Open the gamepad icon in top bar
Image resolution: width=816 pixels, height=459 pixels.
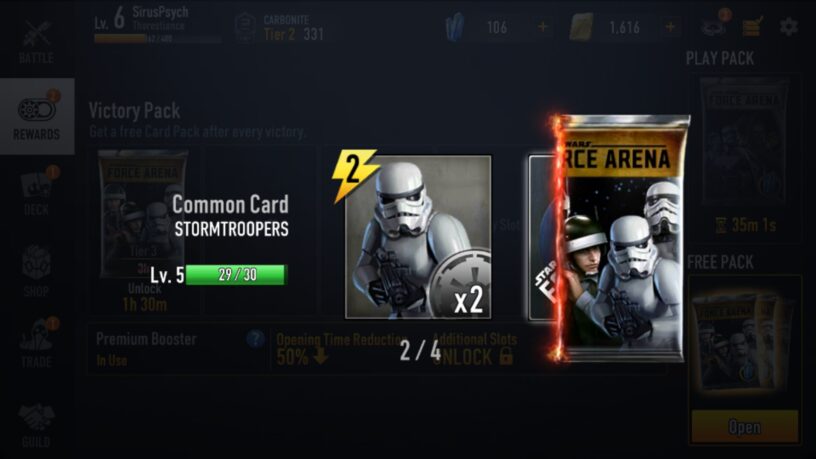714,26
